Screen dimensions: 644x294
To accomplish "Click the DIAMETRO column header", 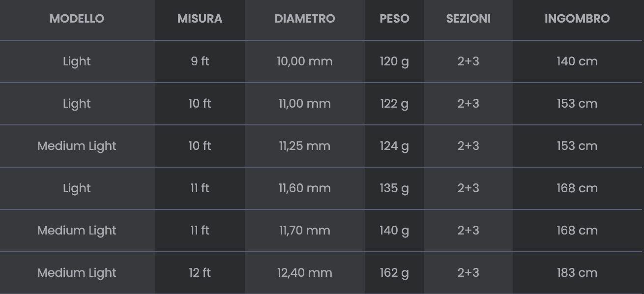I will click(305, 19).
